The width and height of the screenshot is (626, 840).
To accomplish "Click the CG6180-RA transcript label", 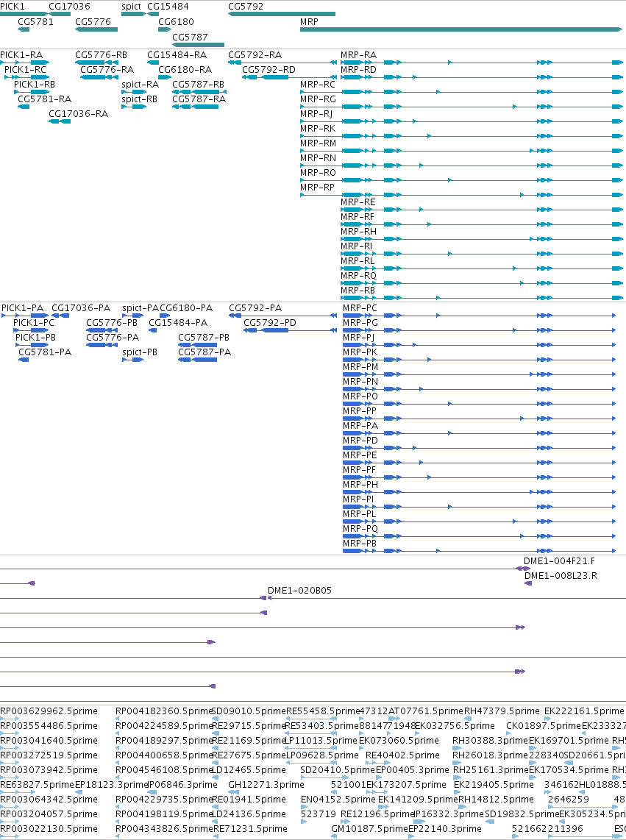I will pos(185,70).
